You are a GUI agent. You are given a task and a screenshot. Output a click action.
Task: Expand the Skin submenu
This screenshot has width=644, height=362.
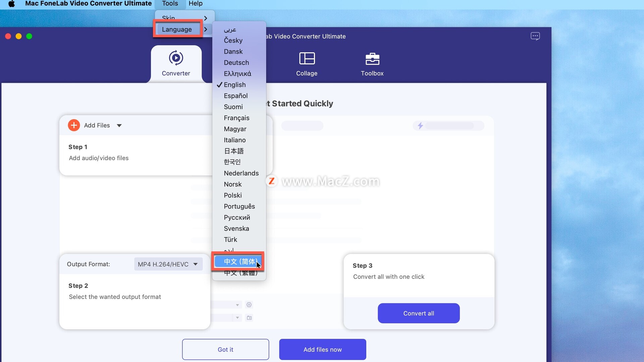[184, 18]
